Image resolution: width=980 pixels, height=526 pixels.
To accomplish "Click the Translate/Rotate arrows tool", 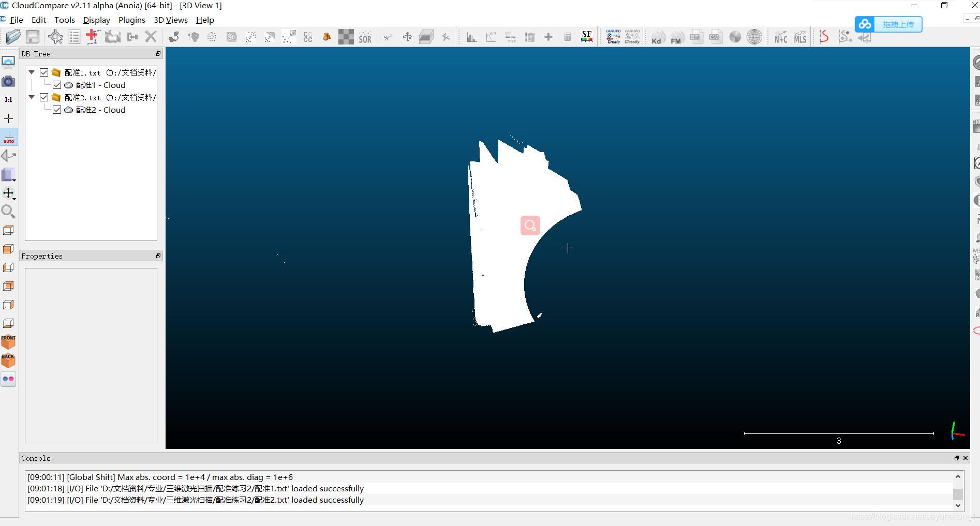I will click(408, 37).
